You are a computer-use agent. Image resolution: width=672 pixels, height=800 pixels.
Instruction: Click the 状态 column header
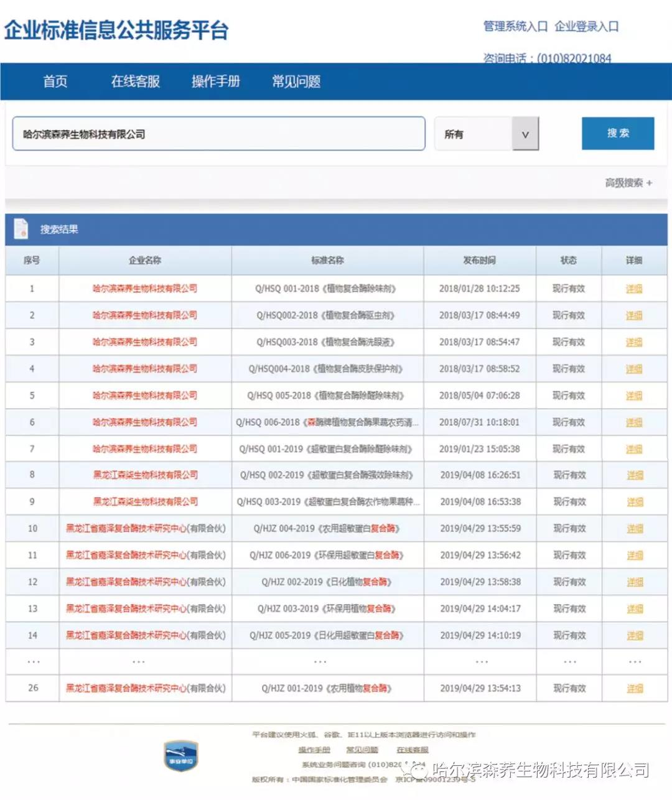click(x=569, y=261)
